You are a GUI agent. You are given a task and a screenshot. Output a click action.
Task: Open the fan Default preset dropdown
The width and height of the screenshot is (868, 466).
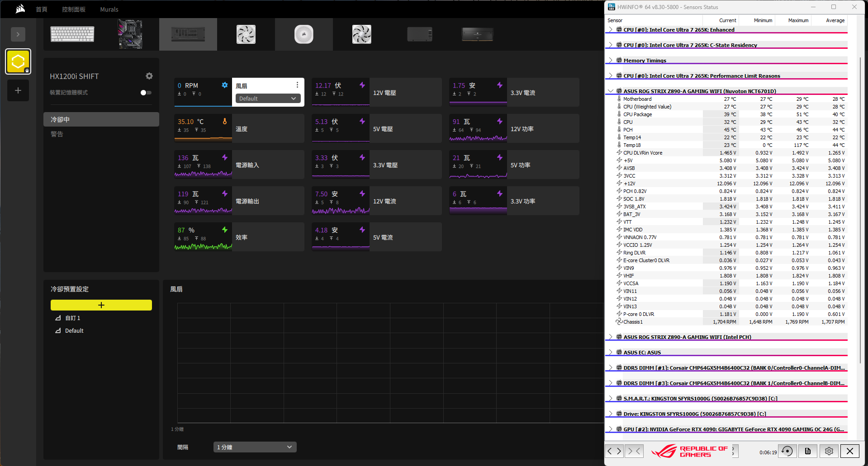268,99
